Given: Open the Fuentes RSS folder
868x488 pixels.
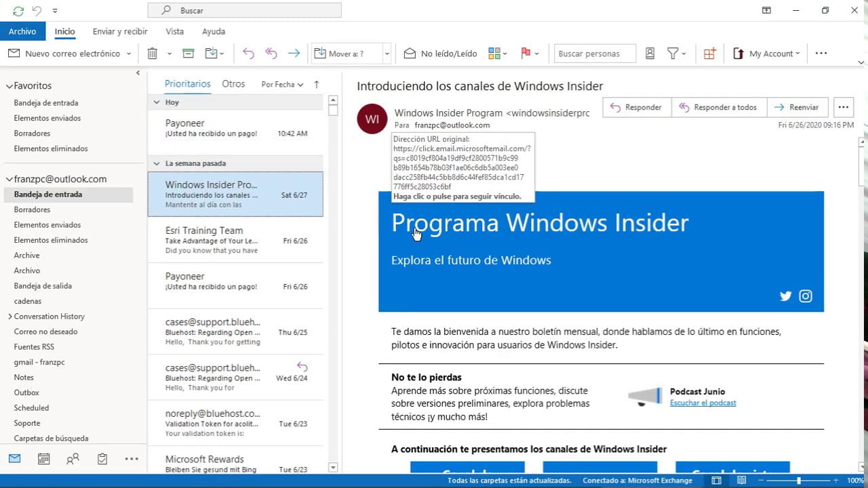Looking at the screenshot, I should 34,347.
